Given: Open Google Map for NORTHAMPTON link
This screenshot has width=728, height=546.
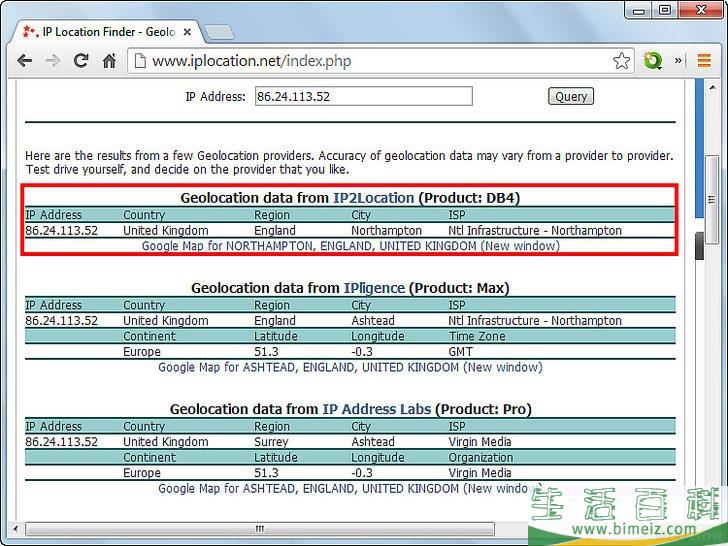Looking at the screenshot, I should pyautogui.click(x=351, y=246).
